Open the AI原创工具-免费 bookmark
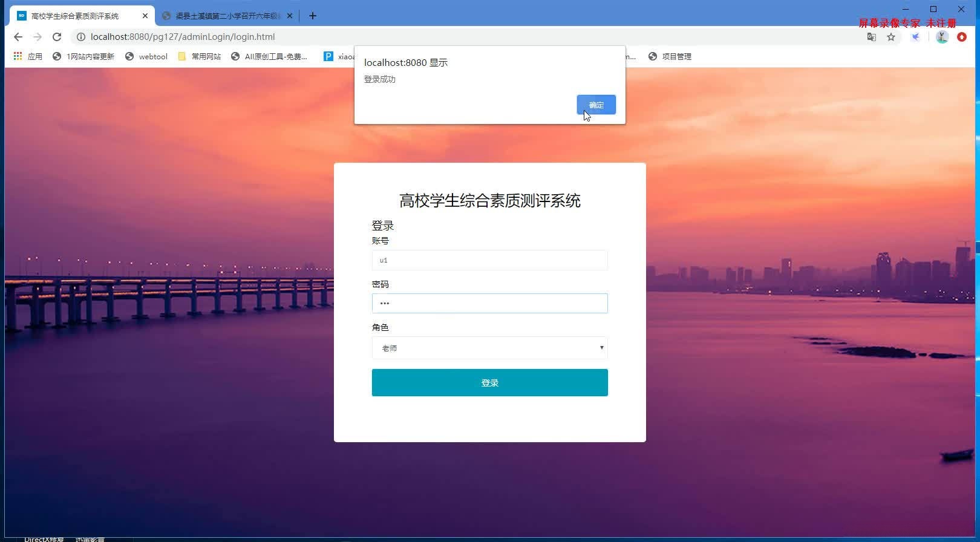The width and height of the screenshot is (980, 542). pos(269,56)
